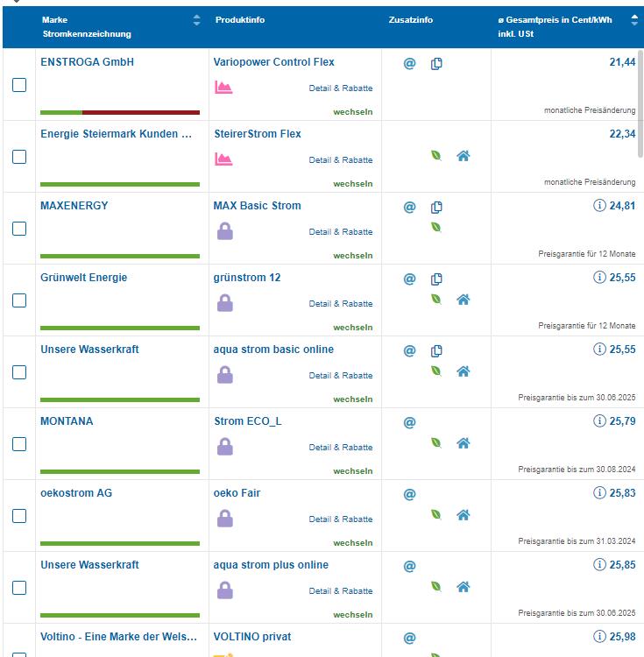Click the purple lock icon for grünstrom 12
Image resolution: width=644 pixels, height=657 pixels.
pyautogui.click(x=225, y=303)
